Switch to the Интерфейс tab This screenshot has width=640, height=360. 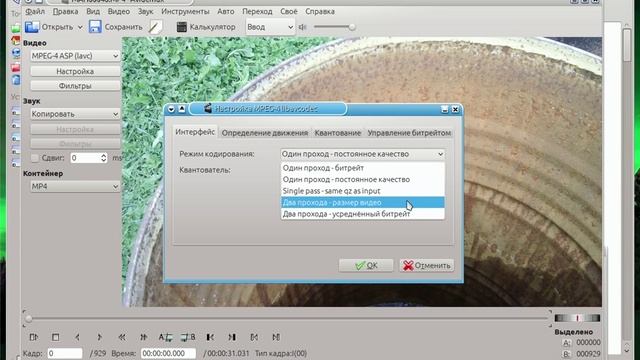195,132
